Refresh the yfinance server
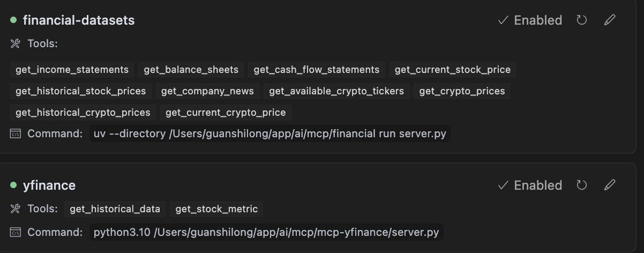 tap(581, 185)
